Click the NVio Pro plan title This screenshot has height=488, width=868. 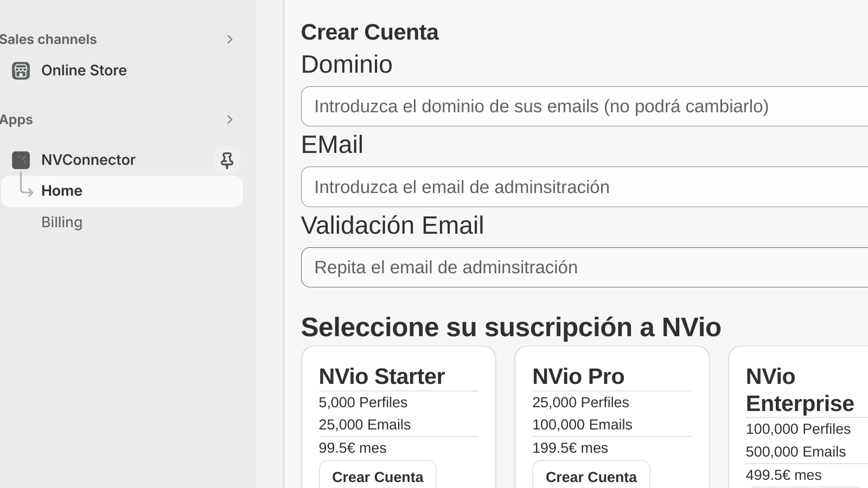(578, 376)
